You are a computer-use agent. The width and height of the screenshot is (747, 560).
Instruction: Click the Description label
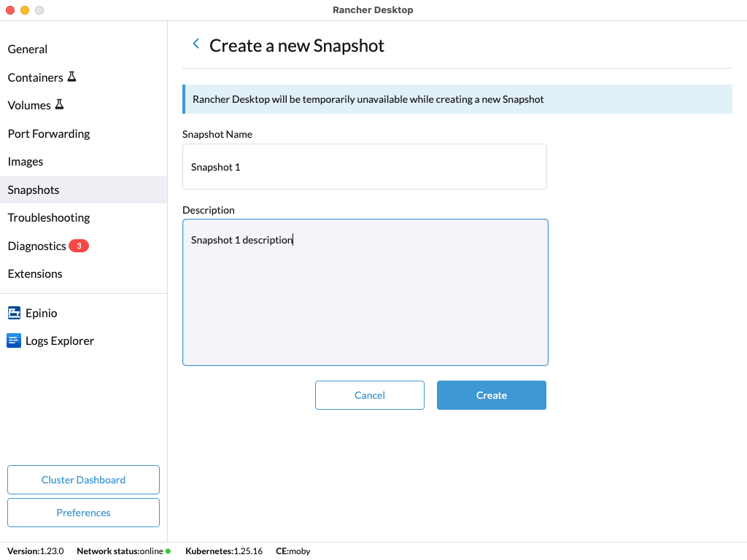[x=209, y=210]
